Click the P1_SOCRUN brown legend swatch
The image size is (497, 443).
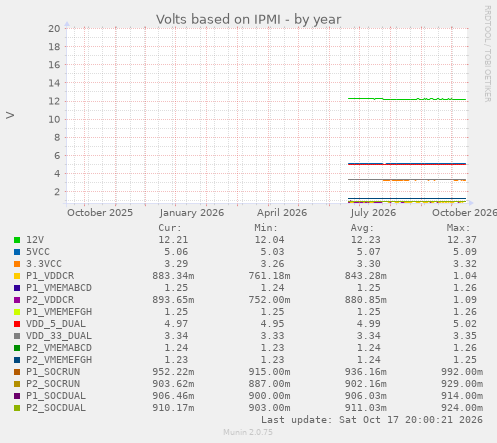pyautogui.click(x=17, y=372)
